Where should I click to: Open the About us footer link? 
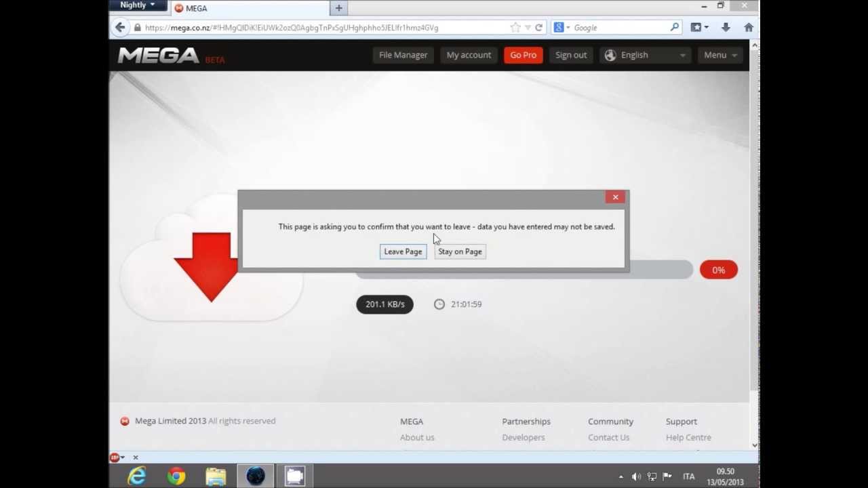[x=417, y=437]
